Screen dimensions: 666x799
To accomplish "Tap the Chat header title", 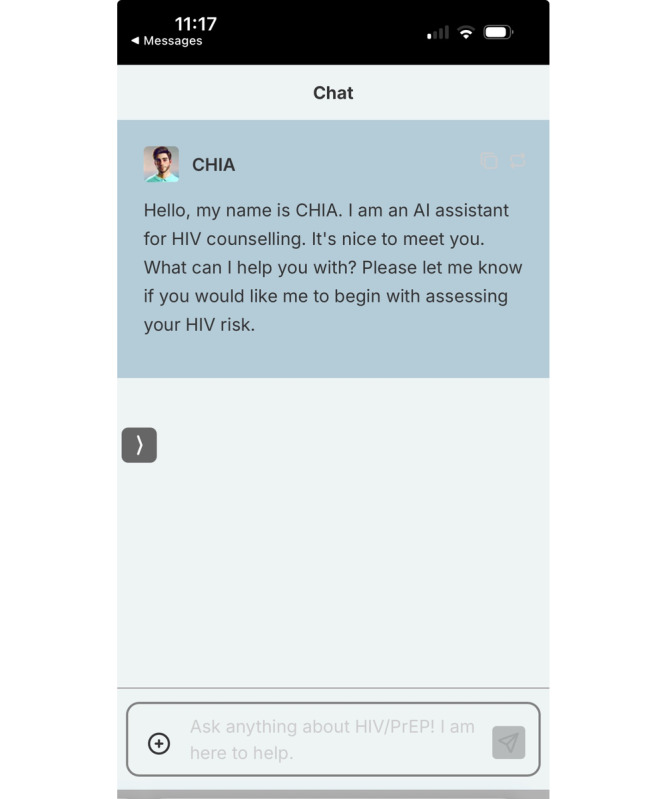I will click(333, 93).
